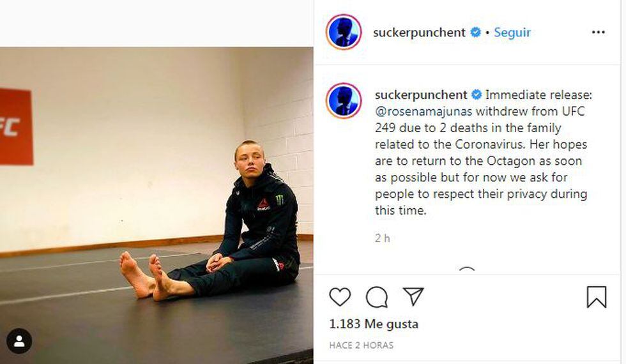
Task: Click the fighter photo image
Action: coord(156,206)
